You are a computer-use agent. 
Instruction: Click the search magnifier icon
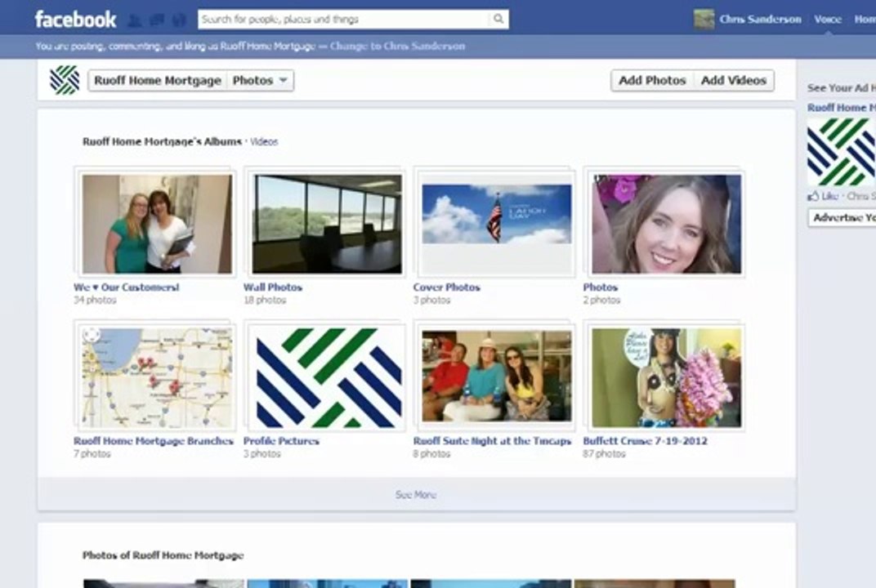tap(498, 19)
